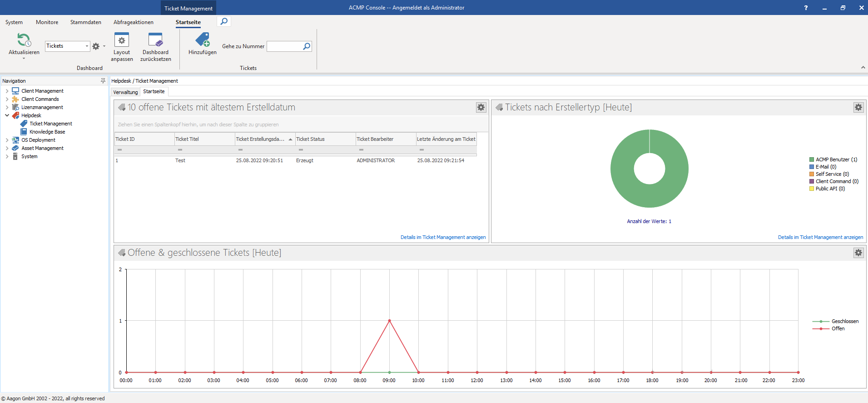Screen dimensions: 868x403
Task: Sort by Letzte Änderung am Ticket header
Action: (446, 139)
